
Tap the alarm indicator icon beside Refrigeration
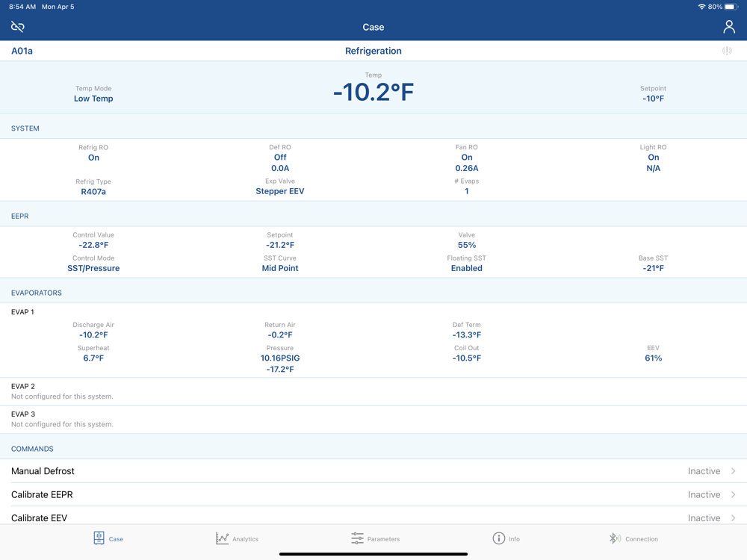point(727,51)
